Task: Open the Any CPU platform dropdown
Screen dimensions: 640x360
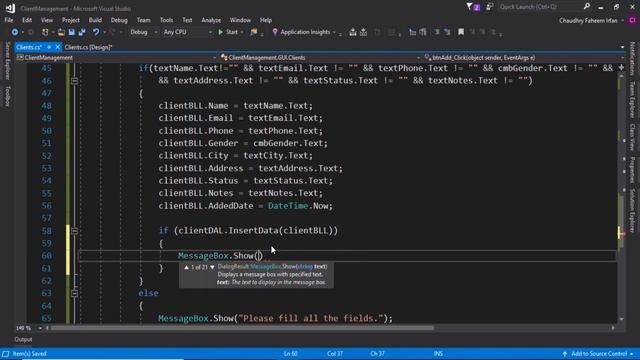Action: click(187, 32)
